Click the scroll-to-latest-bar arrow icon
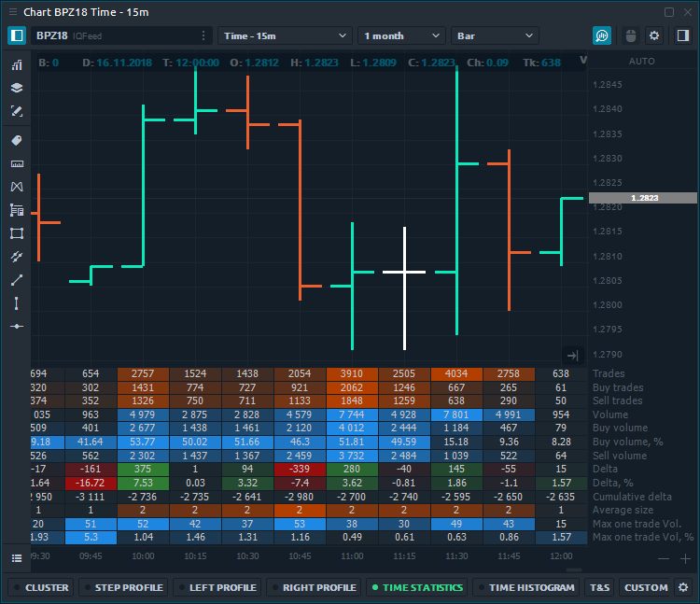The image size is (700, 604). (573, 355)
